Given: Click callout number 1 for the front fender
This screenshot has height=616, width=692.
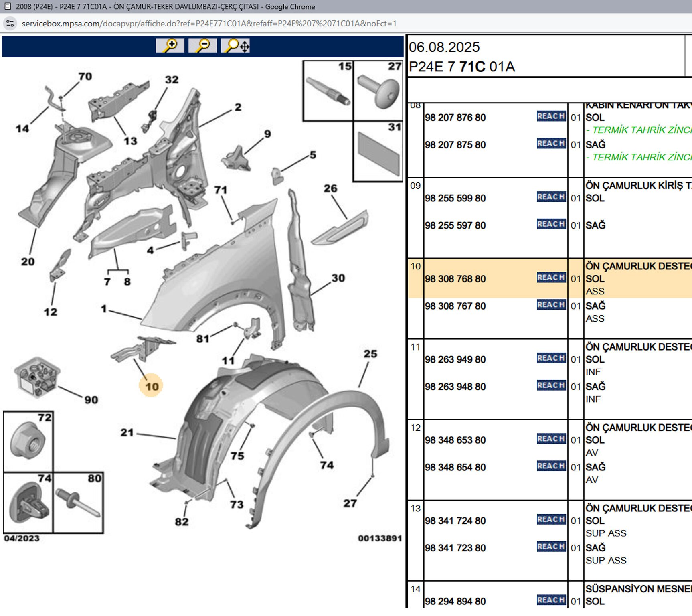Looking at the screenshot, I should (x=104, y=308).
